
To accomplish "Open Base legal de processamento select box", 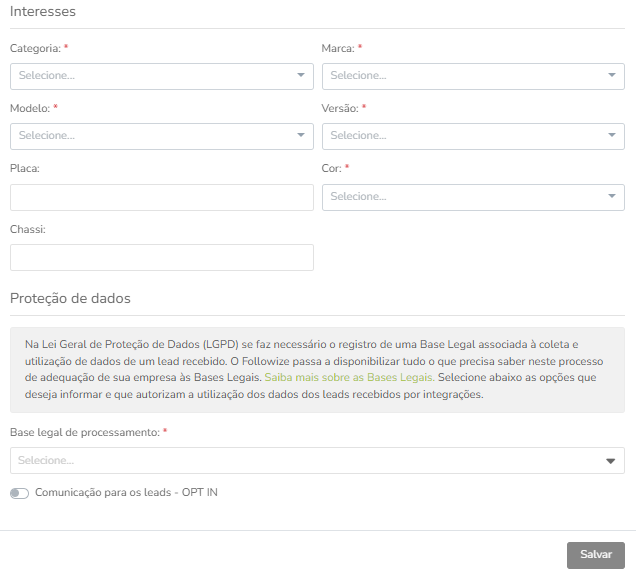I will (317, 461).
